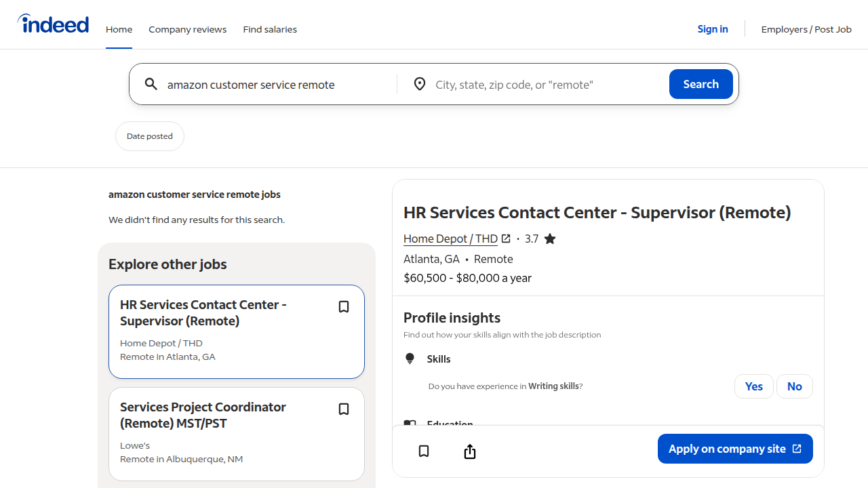Image resolution: width=868 pixels, height=488 pixels.
Task: Open Lowe's Services Project Coordinator listing
Action: point(203,415)
